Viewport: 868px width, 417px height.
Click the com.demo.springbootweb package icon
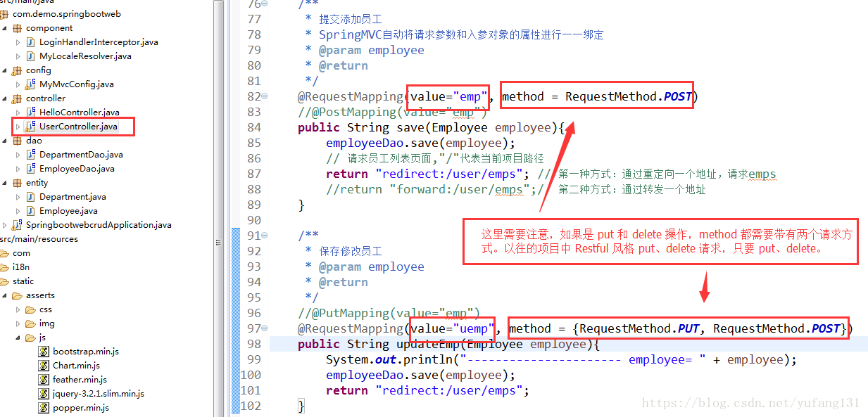[4, 14]
